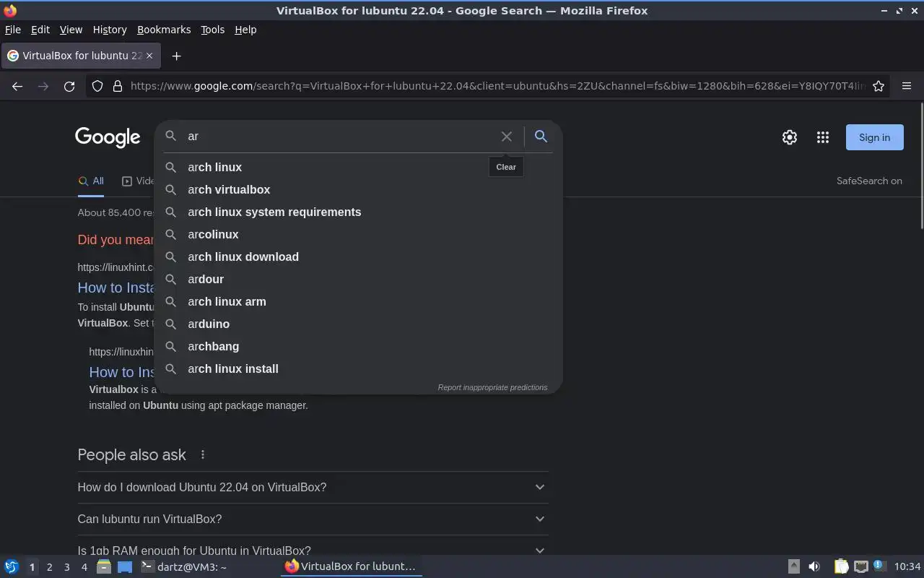Choose 'ardour' suggestion
924x578 pixels.
pyautogui.click(x=359, y=279)
